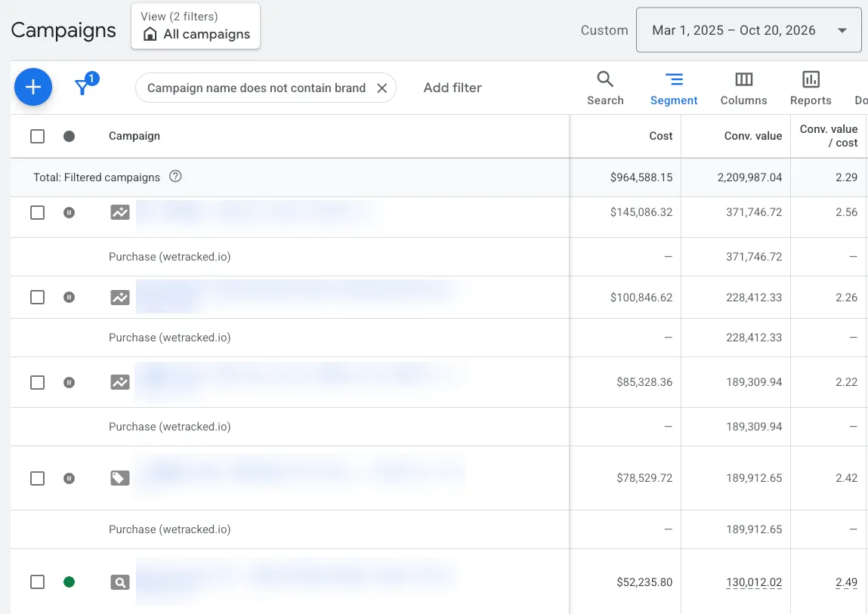Open the Reports tool
The width and height of the screenshot is (868, 614).
click(x=811, y=88)
